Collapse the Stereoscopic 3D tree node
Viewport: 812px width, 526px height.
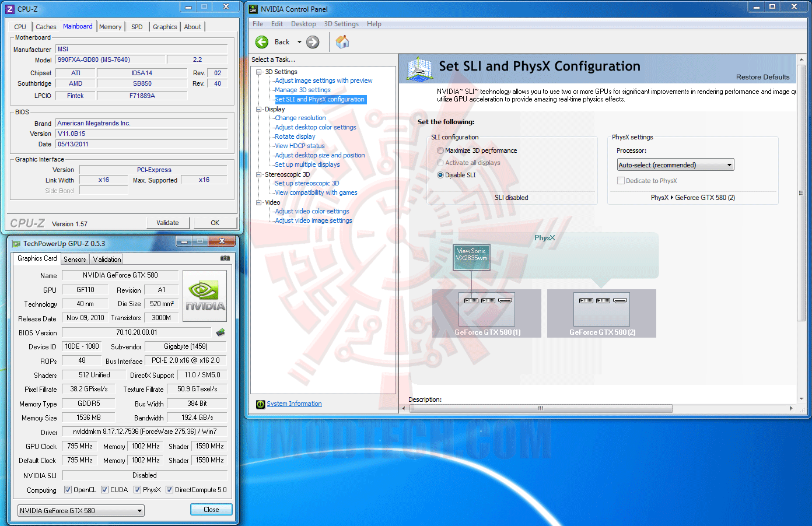(x=259, y=174)
